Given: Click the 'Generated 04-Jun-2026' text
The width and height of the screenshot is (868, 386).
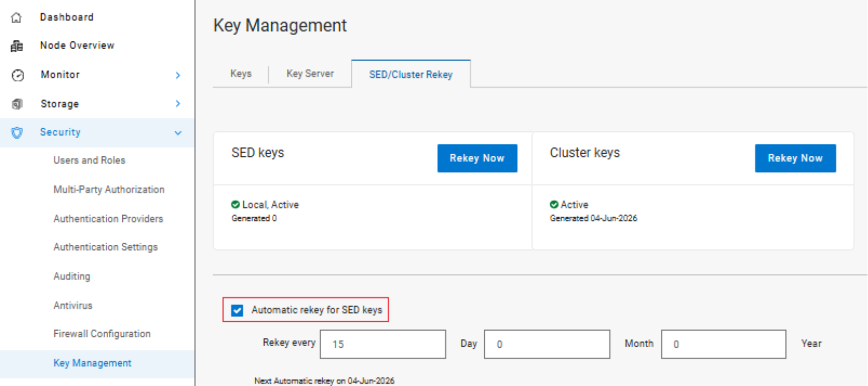Looking at the screenshot, I should pyautogui.click(x=593, y=218).
